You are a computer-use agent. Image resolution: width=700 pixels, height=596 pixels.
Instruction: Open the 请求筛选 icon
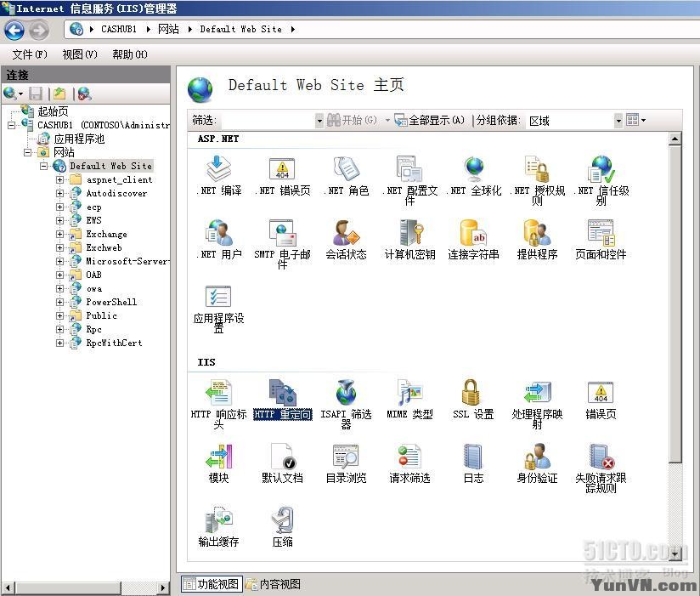coord(409,463)
